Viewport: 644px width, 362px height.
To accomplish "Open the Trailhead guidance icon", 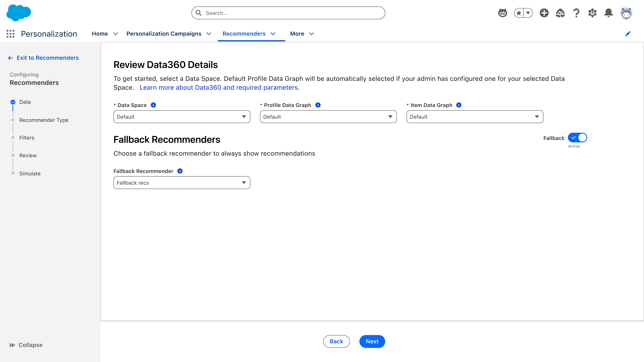I will click(560, 13).
